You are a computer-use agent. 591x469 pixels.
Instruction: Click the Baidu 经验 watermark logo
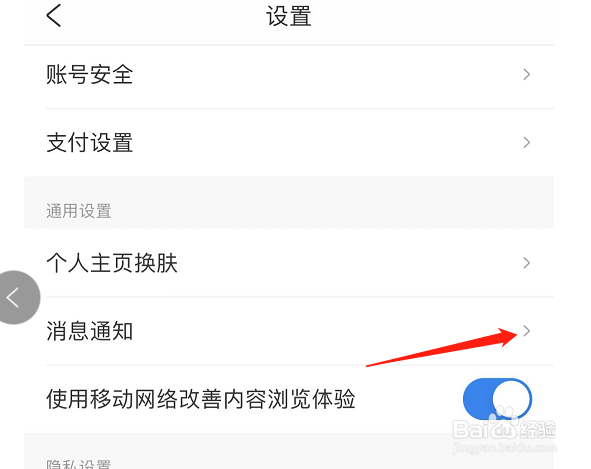click(x=504, y=428)
